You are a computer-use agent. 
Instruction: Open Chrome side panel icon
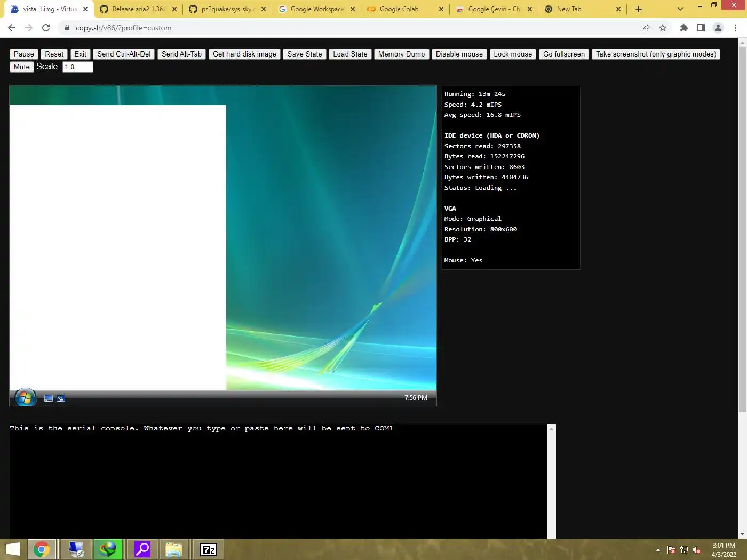click(x=701, y=28)
